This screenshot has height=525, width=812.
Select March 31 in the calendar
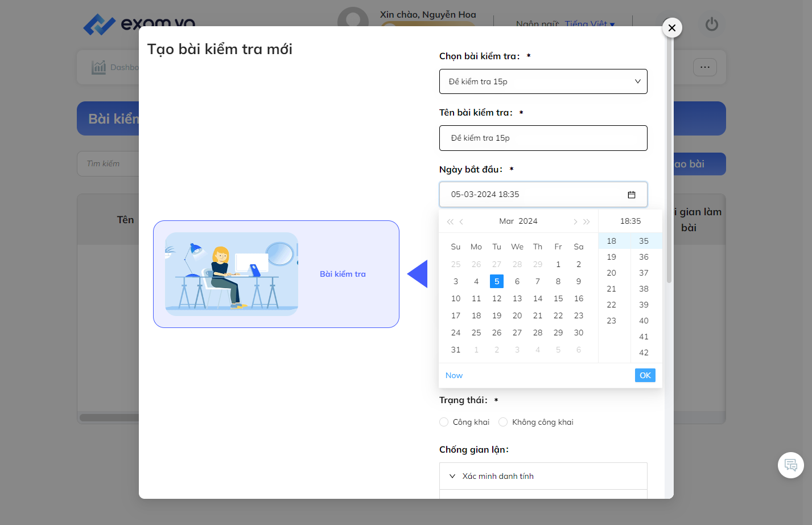pyautogui.click(x=456, y=350)
